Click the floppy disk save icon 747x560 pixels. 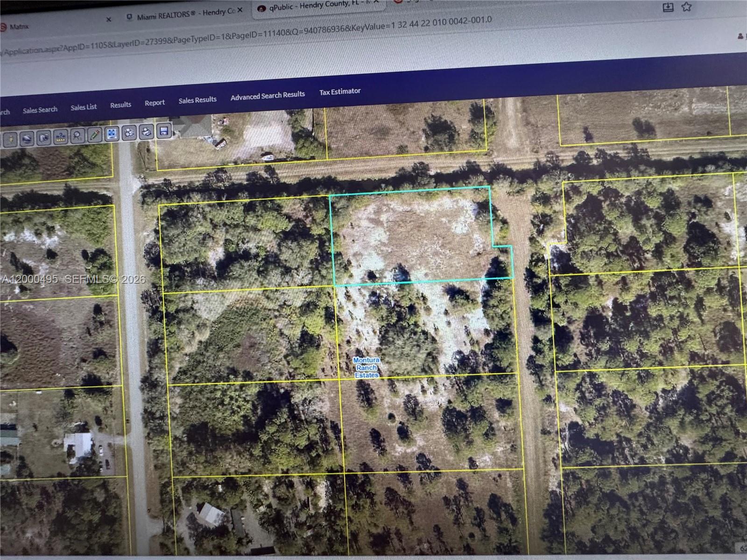163,131
